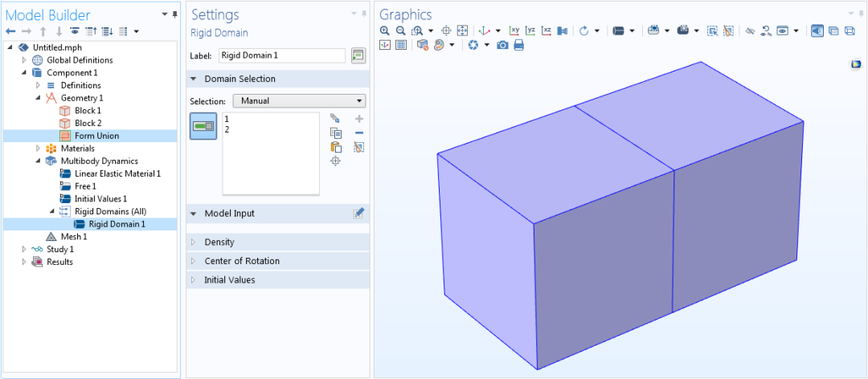Viewport: 868px width, 379px height.
Task: Toggle the Show Selection box-with-red-mark icon
Action: click(423, 45)
